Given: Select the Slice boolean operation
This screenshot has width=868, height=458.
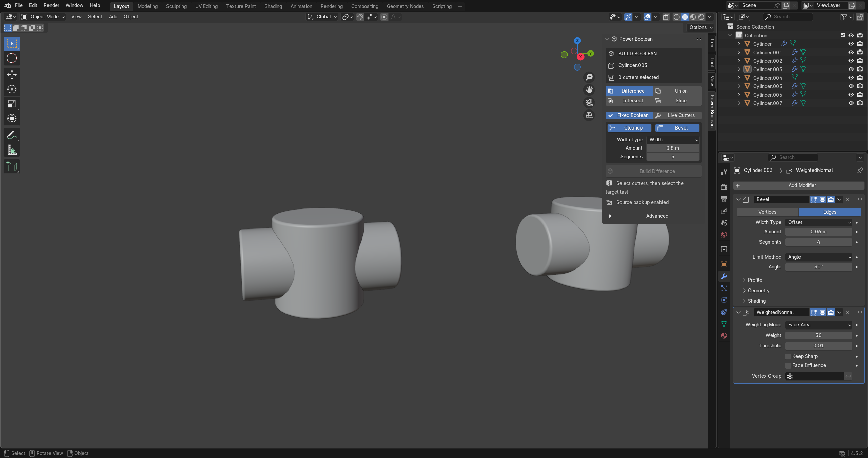Looking at the screenshot, I should [x=677, y=101].
